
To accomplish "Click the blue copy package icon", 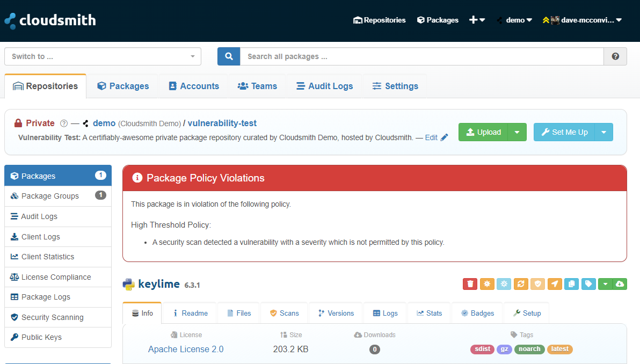I will click(571, 284).
